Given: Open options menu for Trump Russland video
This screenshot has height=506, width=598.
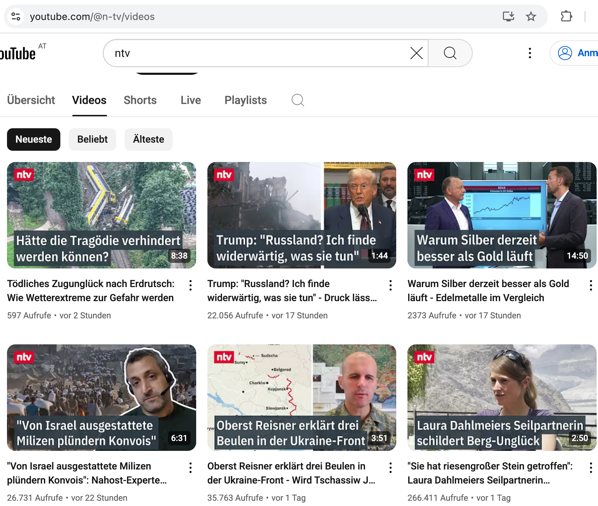Looking at the screenshot, I should (391, 285).
